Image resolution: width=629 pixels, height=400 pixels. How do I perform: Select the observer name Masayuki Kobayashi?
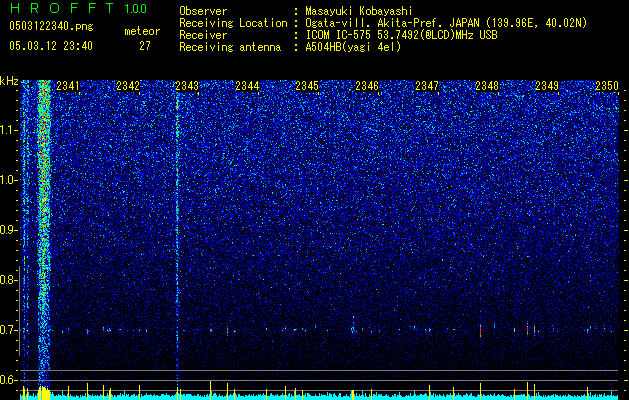pyautogui.click(x=359, y=11)
